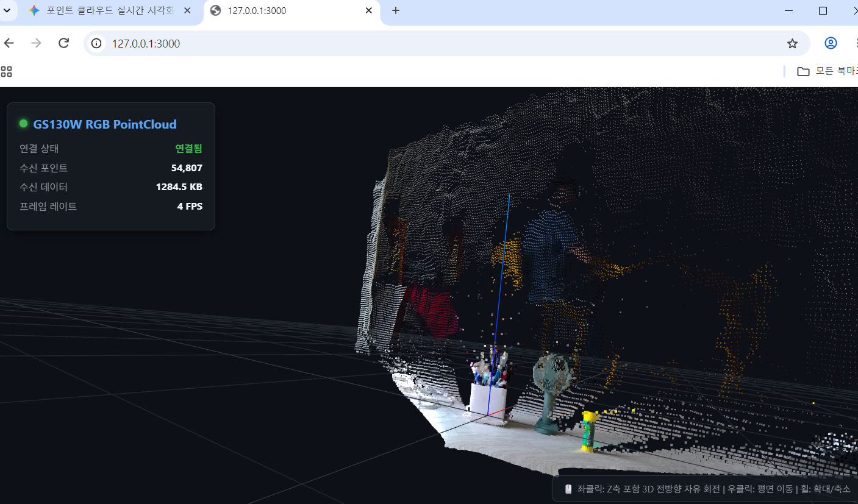
Task: Reload the 127.0.0.1:3000 page
Action: 63,43
